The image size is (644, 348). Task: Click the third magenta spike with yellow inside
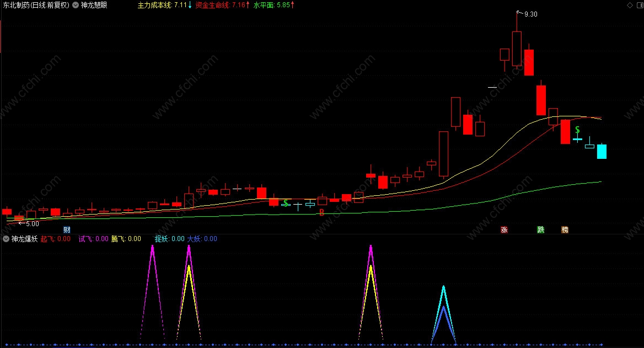pyautogui.click(x=371, y=293)
